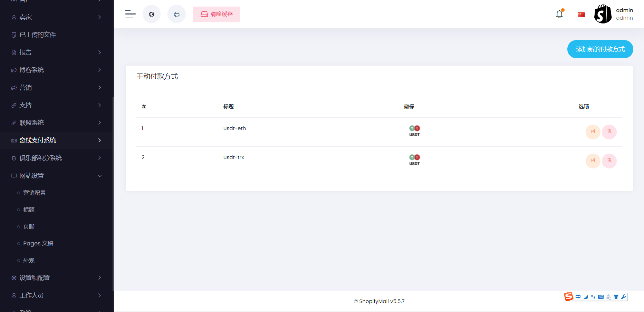Expand the 联盟系统 chevron arrow
The image size is (644, 312).
point(99,123)
